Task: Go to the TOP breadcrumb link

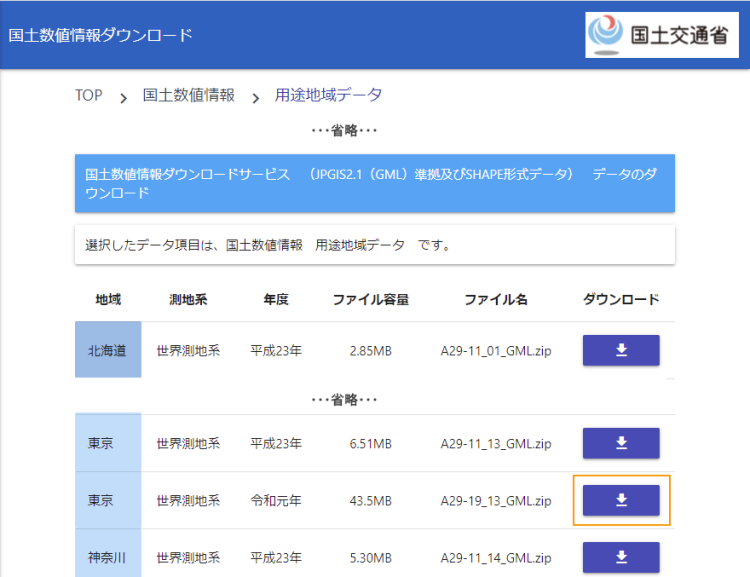Action: point(88,95)
